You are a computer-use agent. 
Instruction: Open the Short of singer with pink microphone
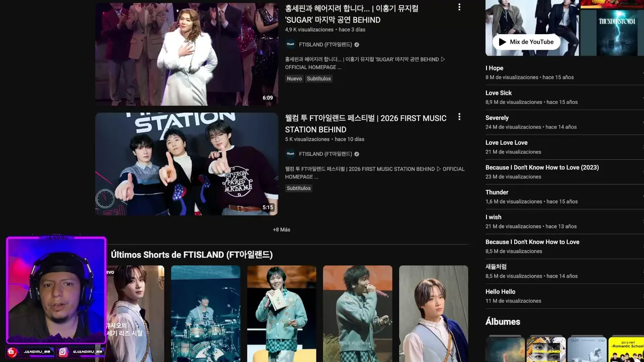coord(358,314)
